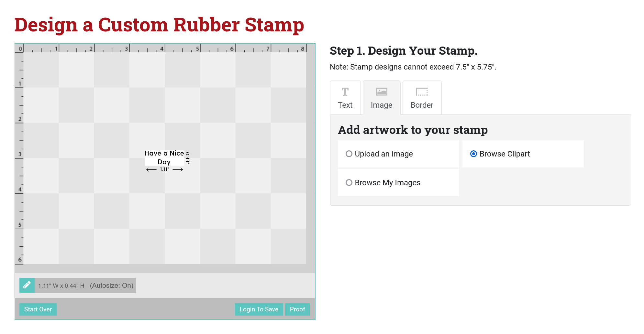Click the Image artwork icon
Image resolution: width=644 pixels, height=334 pixels.
pos(381,92)
